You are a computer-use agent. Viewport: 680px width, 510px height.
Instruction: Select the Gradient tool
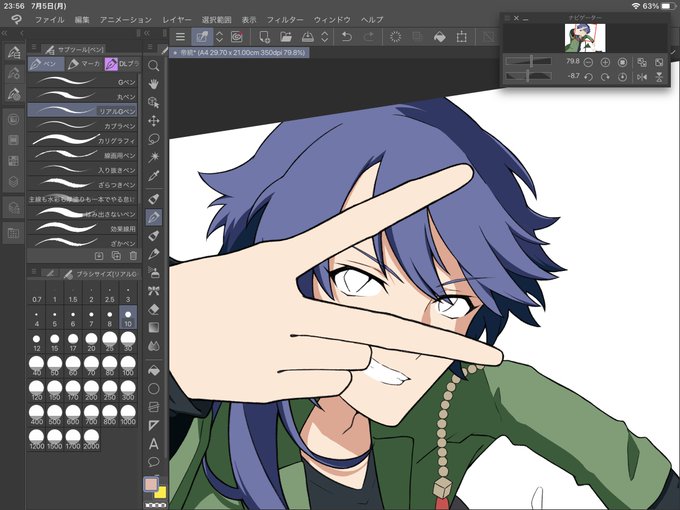[x=154, y=327]
